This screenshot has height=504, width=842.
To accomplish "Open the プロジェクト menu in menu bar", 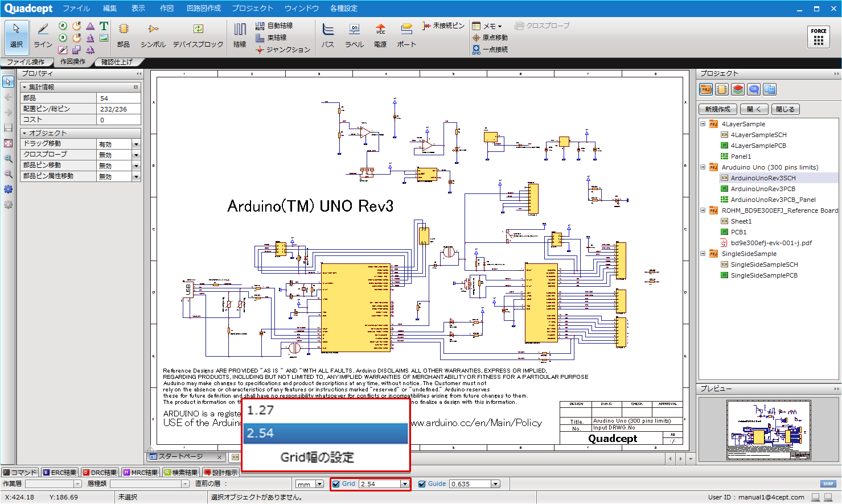I will coord(252,9).
